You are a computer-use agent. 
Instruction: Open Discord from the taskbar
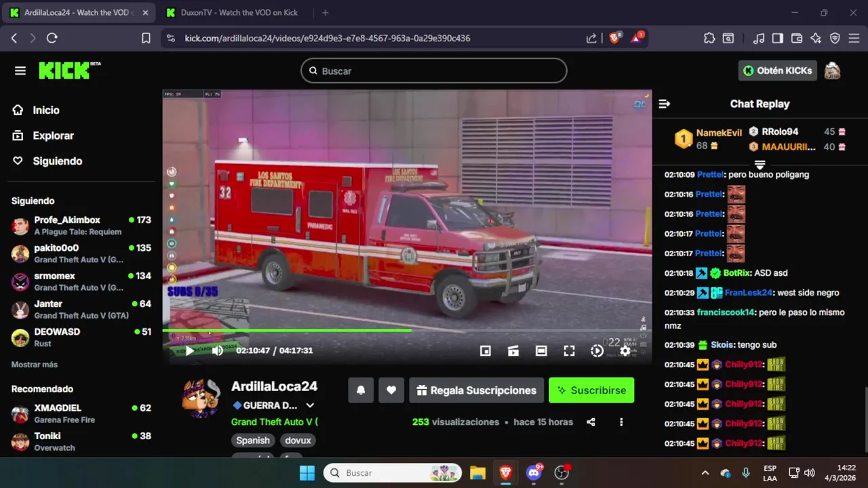coord(534,472)
